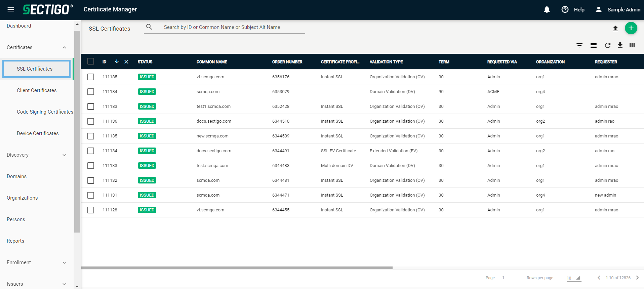Go to the next page arrow

[637, 278]
